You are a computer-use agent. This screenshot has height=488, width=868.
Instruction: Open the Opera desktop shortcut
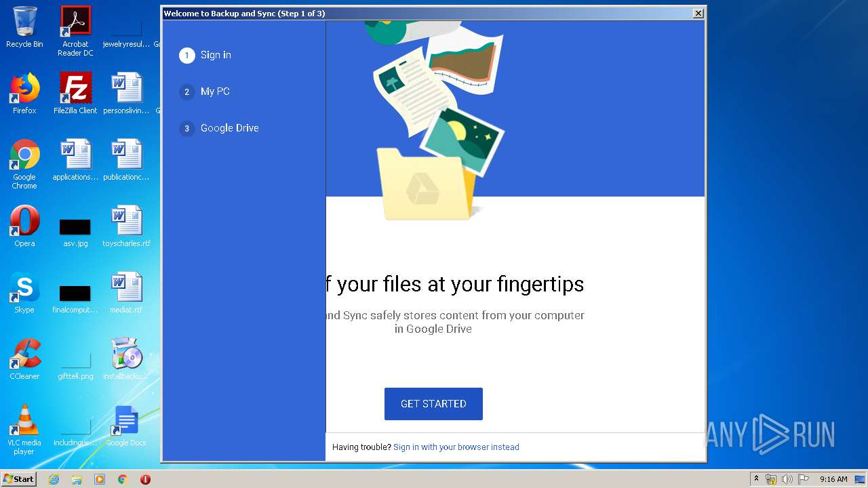[24, 226]
